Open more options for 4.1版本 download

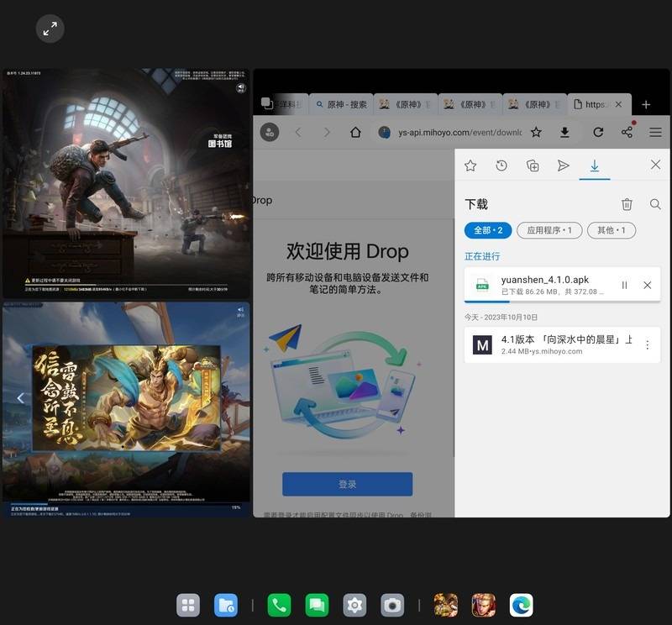point(648,344)
